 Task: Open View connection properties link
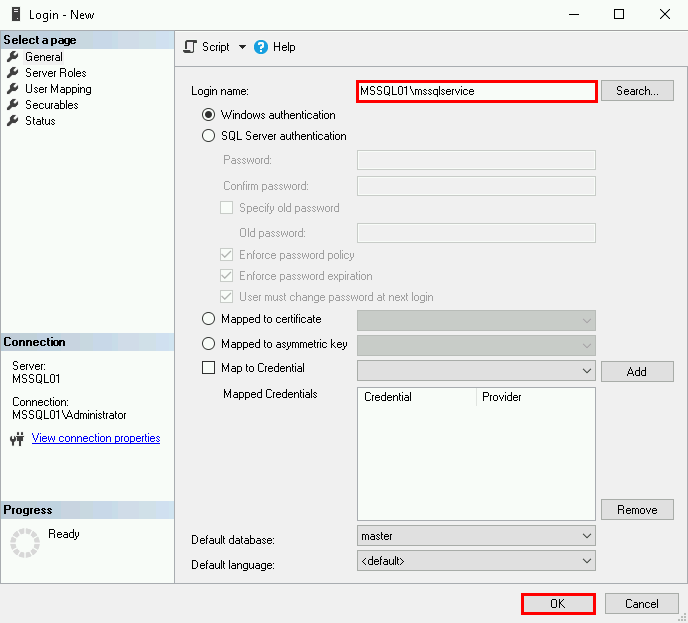coord(96,438)
